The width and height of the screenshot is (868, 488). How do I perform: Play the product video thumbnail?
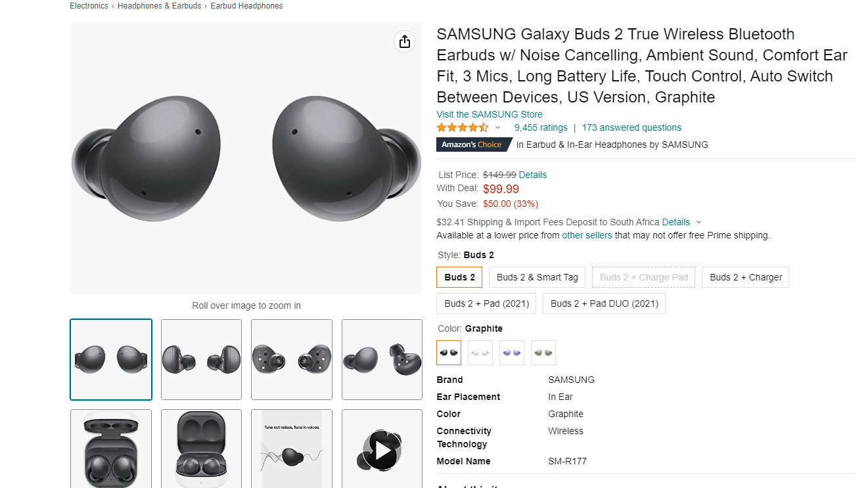coord(382,449)
